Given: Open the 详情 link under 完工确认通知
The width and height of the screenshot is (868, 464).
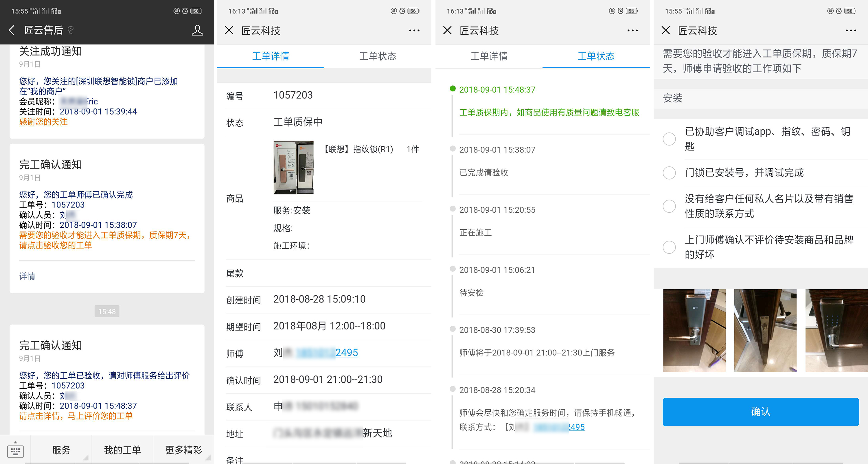Looking at the screenshot, I should (x=27, y=276).
